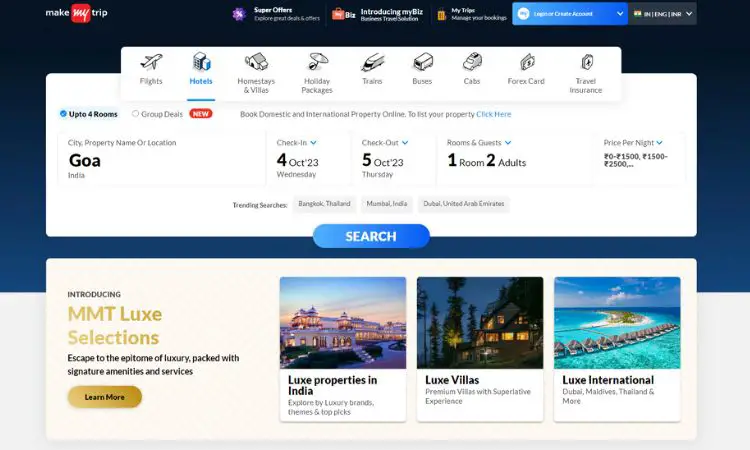This screenshot has width=750, height=450.
Task: Click Luxe International title text
Action: 608,380
